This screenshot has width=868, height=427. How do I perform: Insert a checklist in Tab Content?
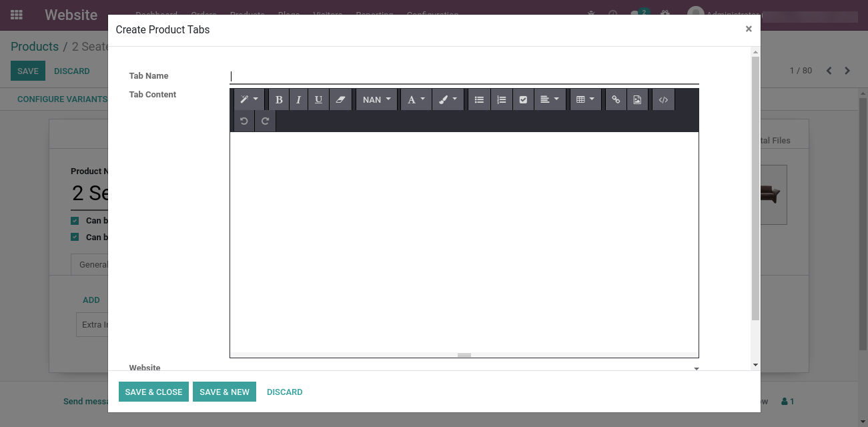[523, 100]
